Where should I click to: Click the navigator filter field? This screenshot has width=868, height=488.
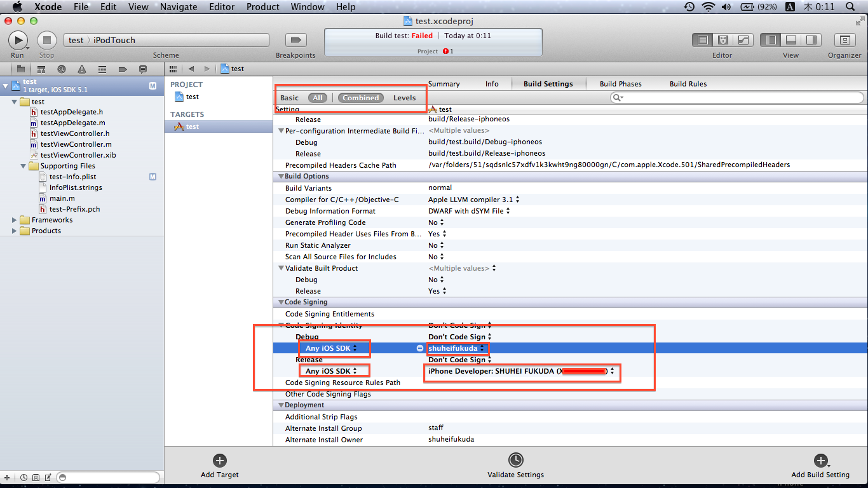pyautogui.click(x=108, y=477)
